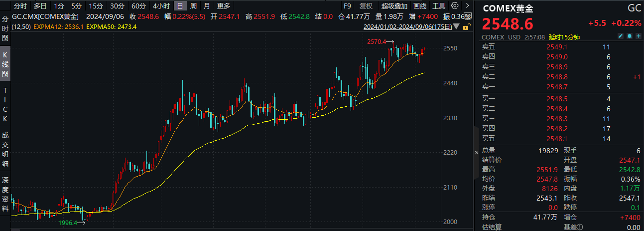Select the 15分 interval

click(x=95, y=6)
